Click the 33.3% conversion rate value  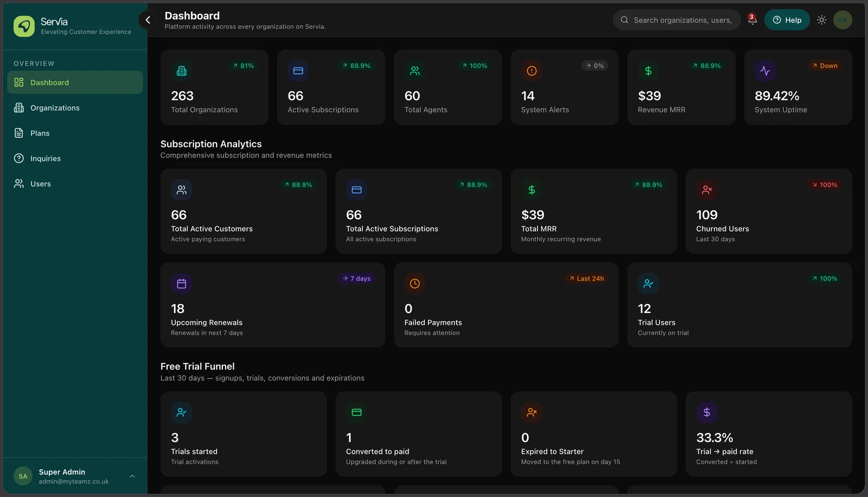tap(714, 437)
